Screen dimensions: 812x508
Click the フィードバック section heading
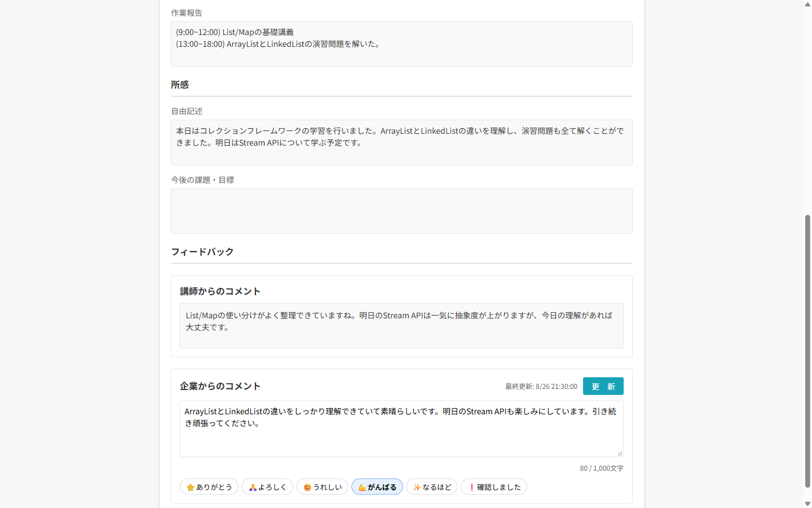(x=202, y=252)
